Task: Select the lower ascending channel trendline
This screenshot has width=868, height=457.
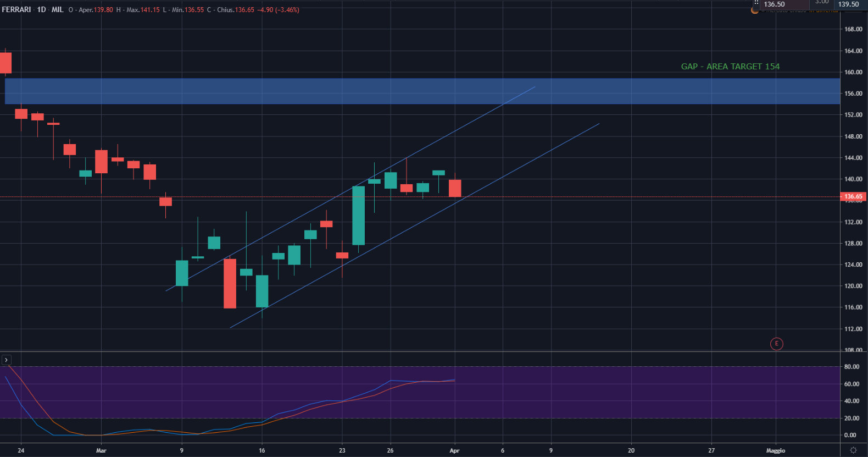Action: 415,226
